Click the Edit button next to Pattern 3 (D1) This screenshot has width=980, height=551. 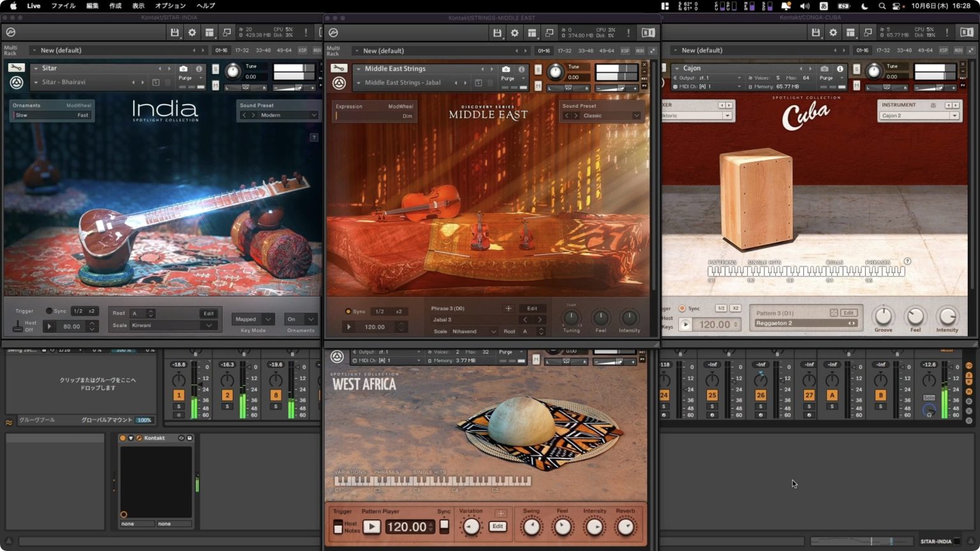click(x=848, y=312)
